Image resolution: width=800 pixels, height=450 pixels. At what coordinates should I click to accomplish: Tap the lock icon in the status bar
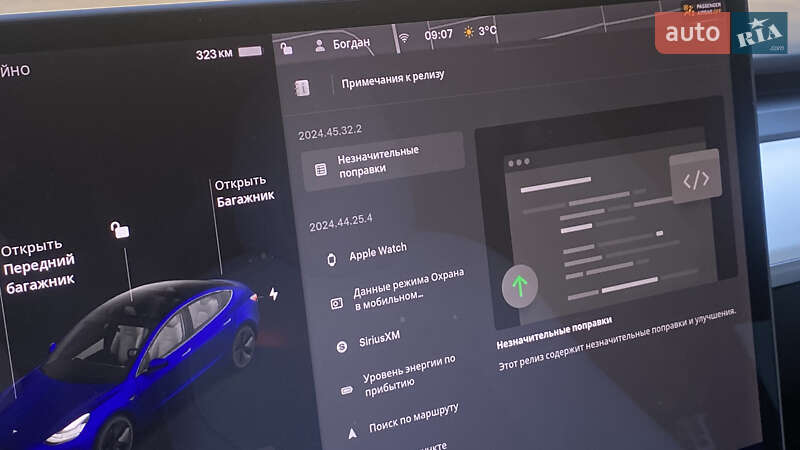click(x=287, y=47)
